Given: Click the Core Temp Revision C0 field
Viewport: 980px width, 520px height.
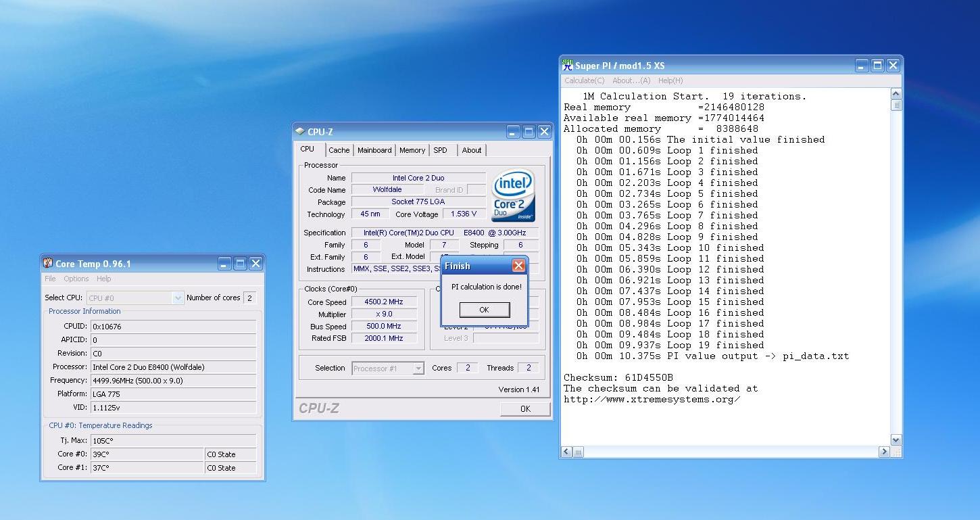Looking at the screenshot, I should [173, 353].
